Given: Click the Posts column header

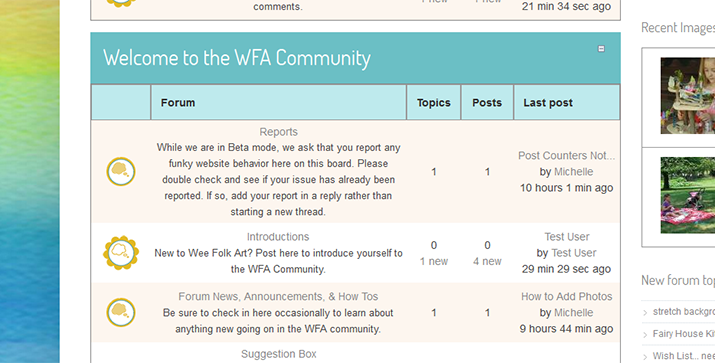Looking at the screenshot, I should point(487,103).
